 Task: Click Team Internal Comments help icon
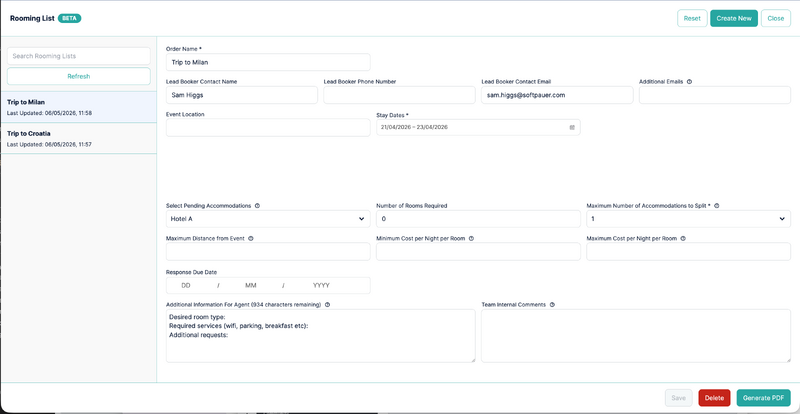tap(552, 305)
